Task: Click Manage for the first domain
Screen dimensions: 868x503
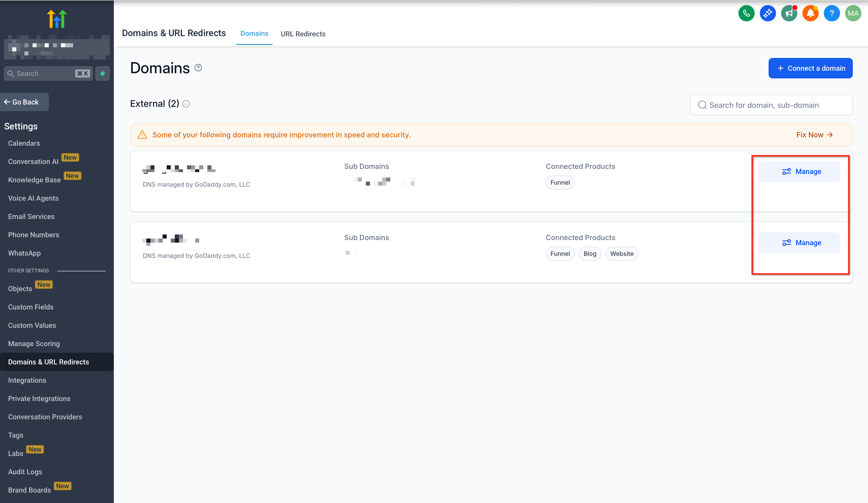Action: pos(799,171)
